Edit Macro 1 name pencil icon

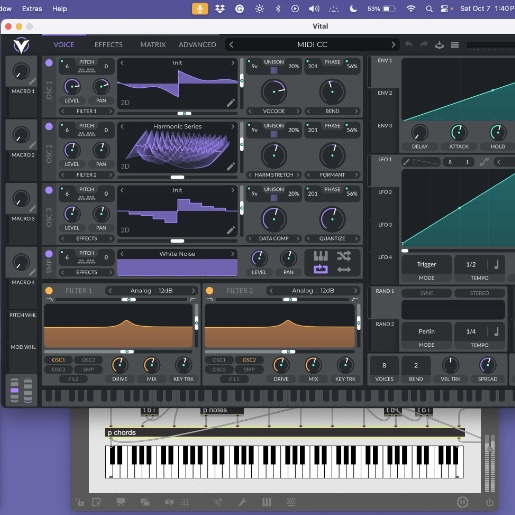[33, 81]
